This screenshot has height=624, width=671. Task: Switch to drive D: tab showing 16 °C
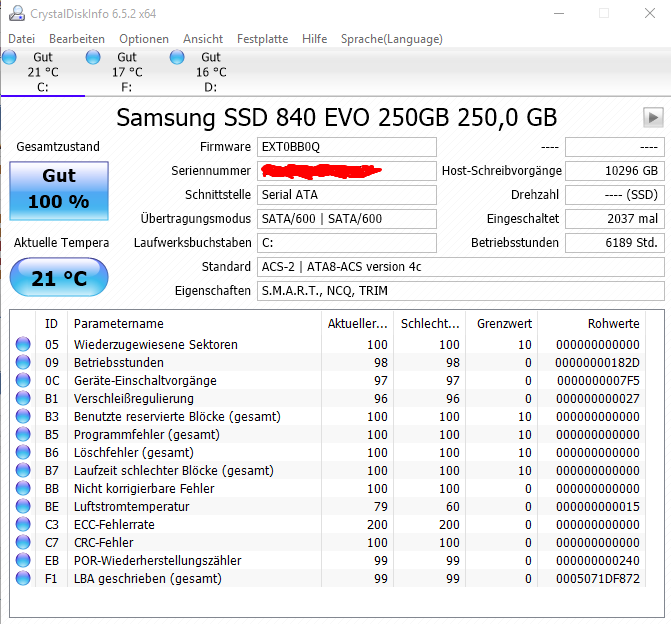click(211, 72)
